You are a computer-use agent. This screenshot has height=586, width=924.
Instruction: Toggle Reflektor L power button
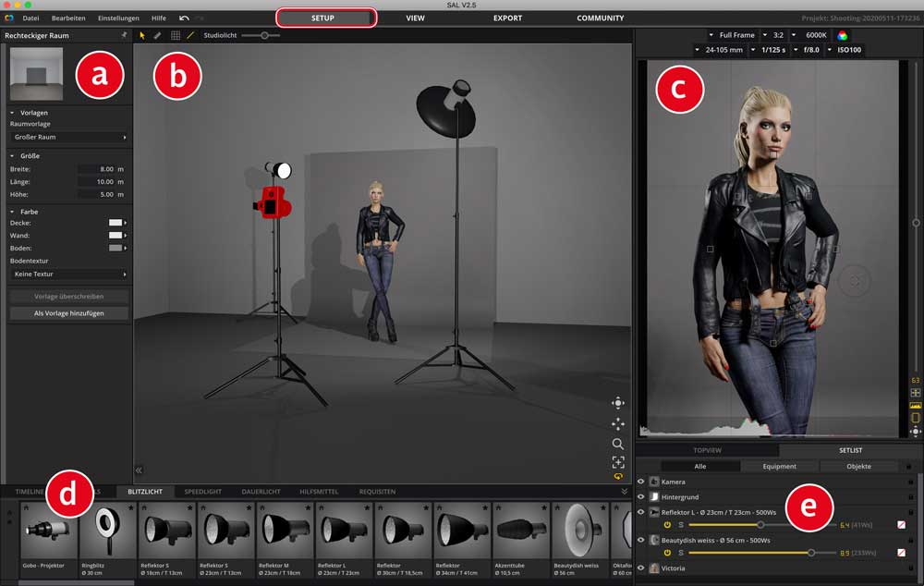(667, 525)
